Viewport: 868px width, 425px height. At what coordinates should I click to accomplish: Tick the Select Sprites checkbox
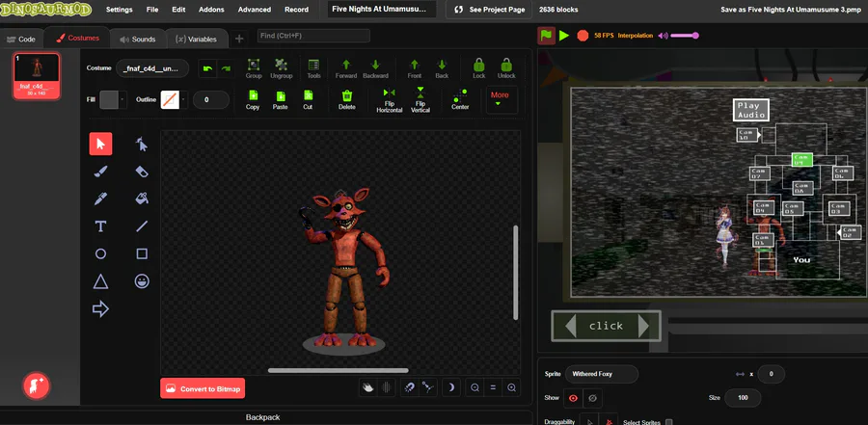(668, 423)
